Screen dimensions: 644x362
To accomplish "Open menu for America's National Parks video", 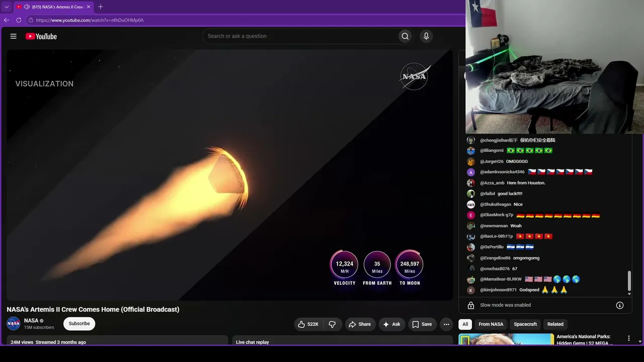I will pyautogui.click(x=628, y=338).
